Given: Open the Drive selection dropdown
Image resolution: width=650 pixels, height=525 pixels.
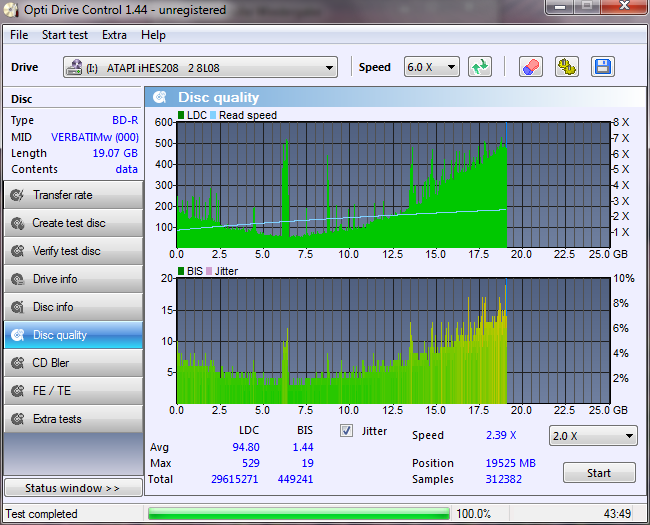Looking at the screenshot, I should pyautogui.click(x=200, y=67).
